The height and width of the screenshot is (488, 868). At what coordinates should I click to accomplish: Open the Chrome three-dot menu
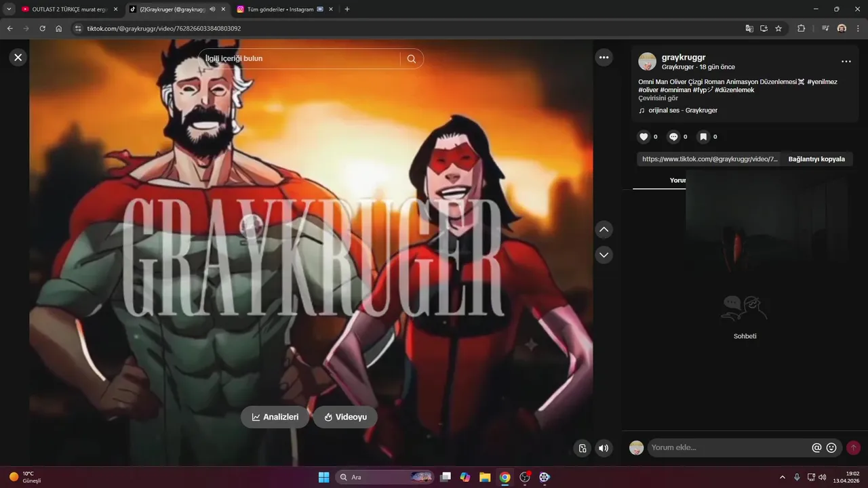point(858,28)
